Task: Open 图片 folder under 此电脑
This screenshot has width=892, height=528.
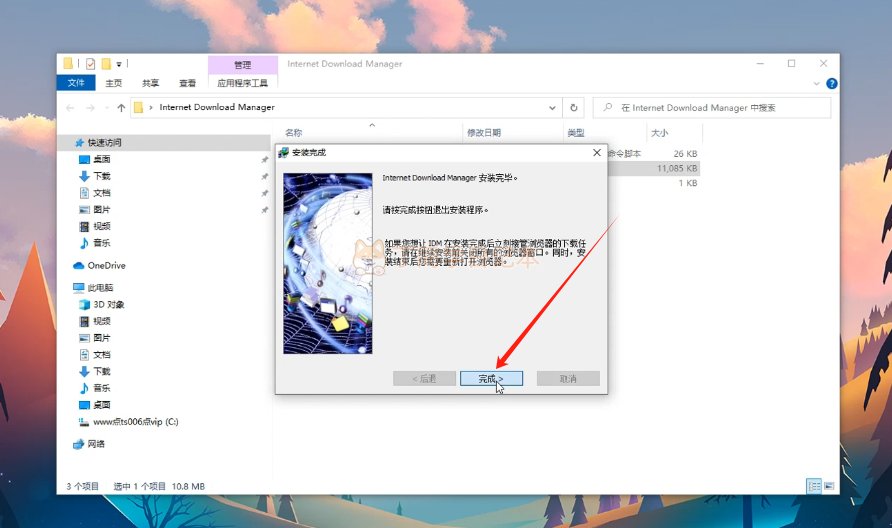Action: pos(102,338)
